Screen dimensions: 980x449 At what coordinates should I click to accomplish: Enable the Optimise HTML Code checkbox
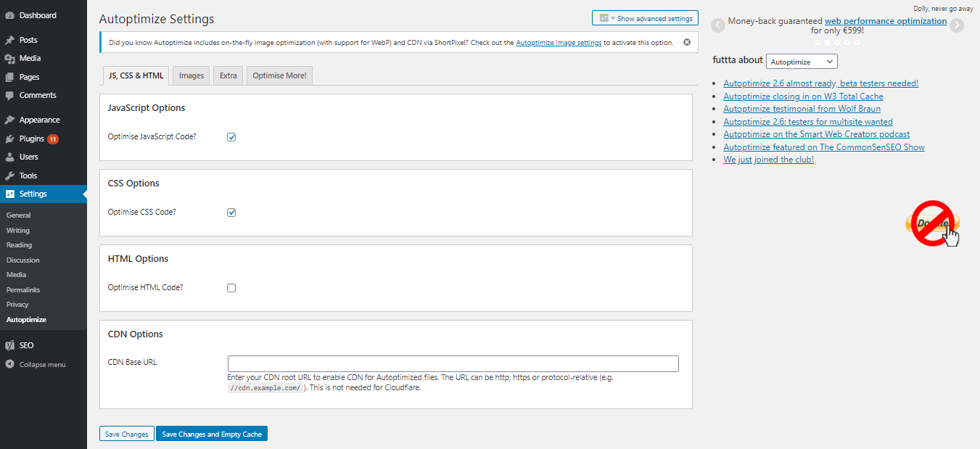pos(231,287)
